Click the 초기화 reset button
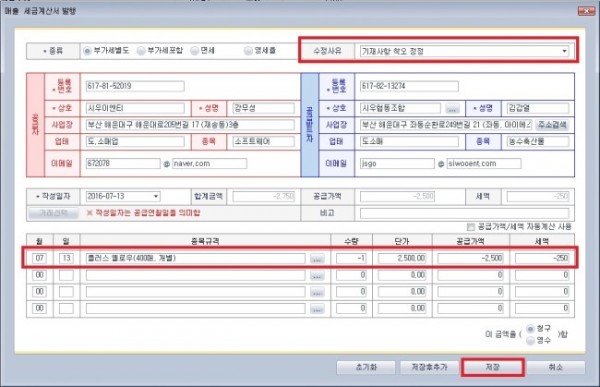 tap(366, 367)
